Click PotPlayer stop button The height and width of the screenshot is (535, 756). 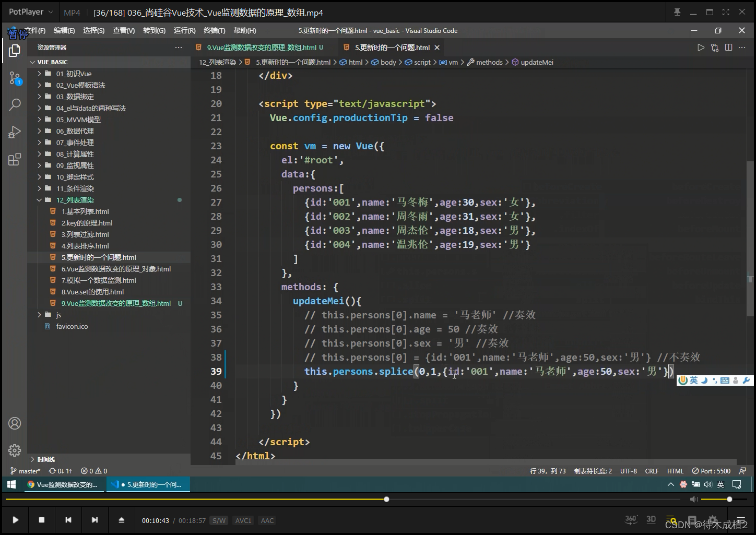[x=42, y=520]
